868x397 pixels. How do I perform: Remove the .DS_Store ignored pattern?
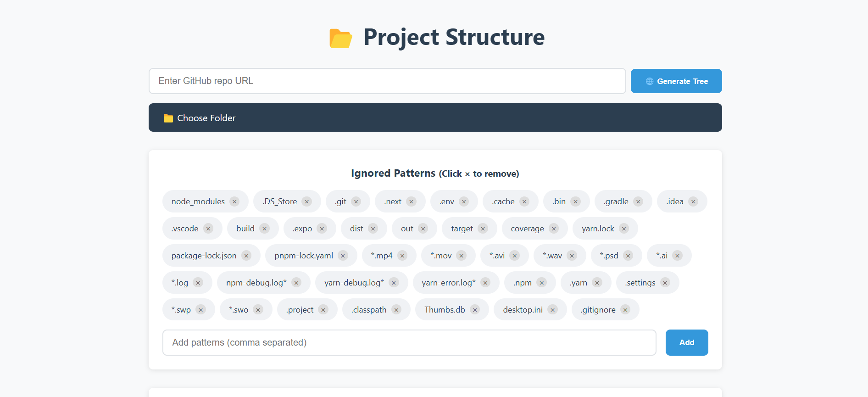click(x=306, y=201)
